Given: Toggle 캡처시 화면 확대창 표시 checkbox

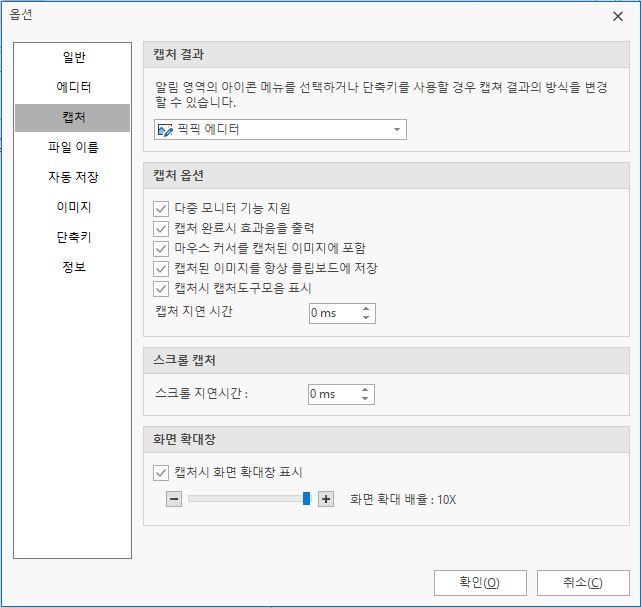Looking at the screenshot, I should click(161, 473).
